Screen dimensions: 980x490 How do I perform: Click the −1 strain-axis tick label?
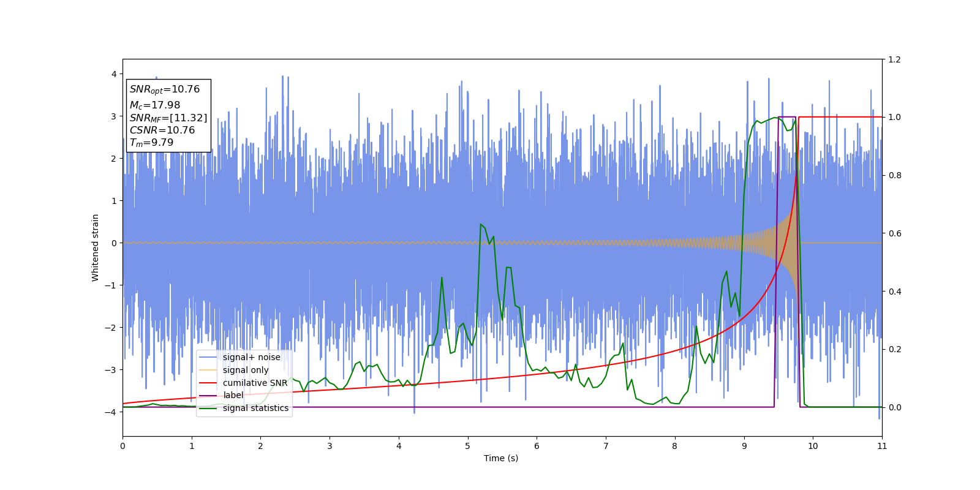point(111,285)
